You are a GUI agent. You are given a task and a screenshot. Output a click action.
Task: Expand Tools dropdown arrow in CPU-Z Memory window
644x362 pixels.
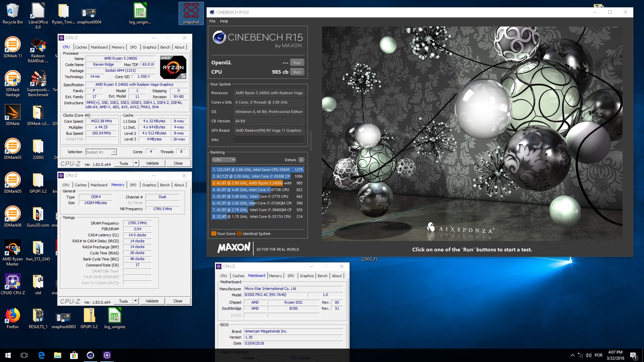136,301
